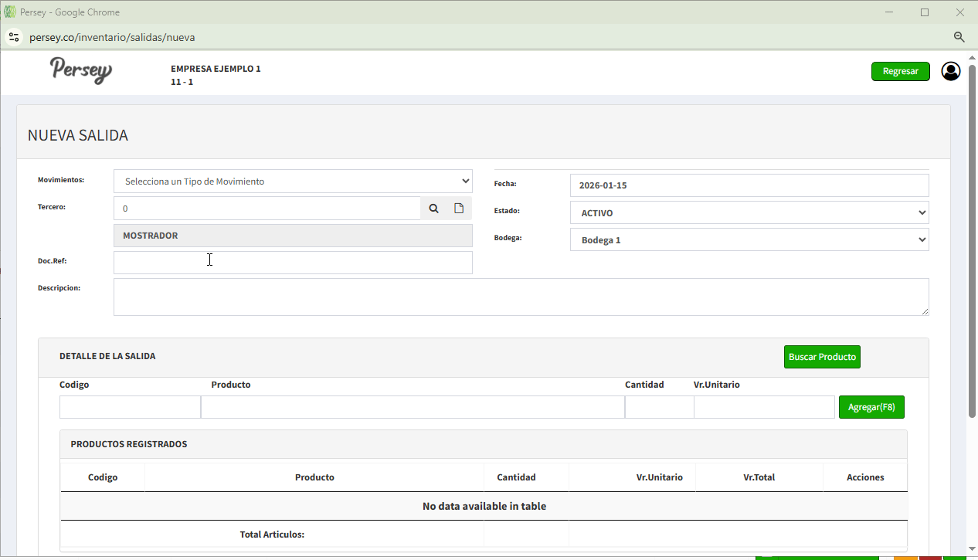
Task: Focus the Doc.Ref text field
Action: tap(293, 263)
